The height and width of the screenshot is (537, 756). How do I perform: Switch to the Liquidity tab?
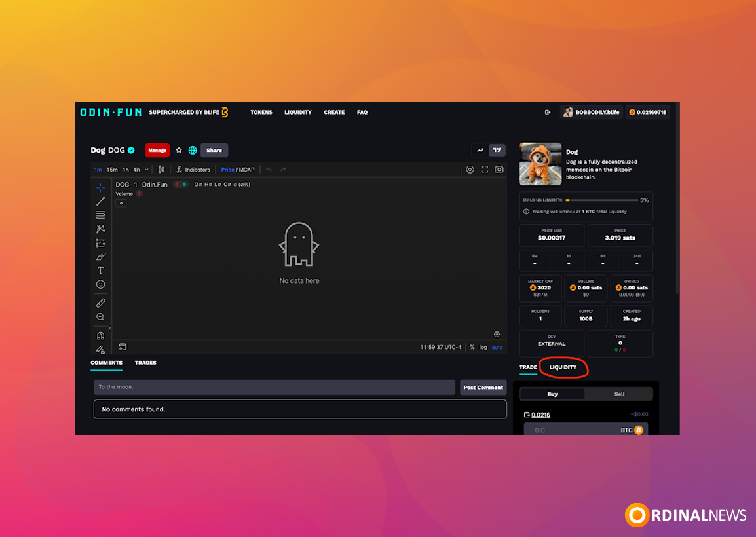click(563, 367)
